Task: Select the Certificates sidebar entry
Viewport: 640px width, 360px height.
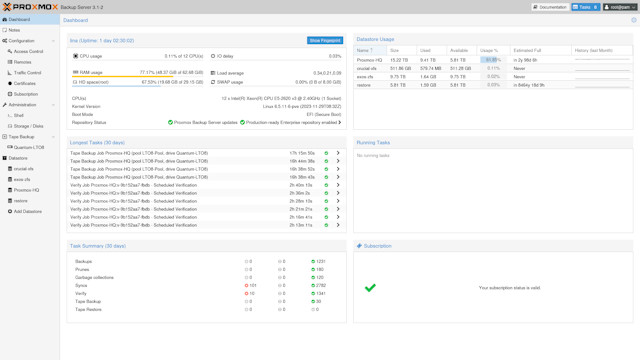Action: coord(24,83)
